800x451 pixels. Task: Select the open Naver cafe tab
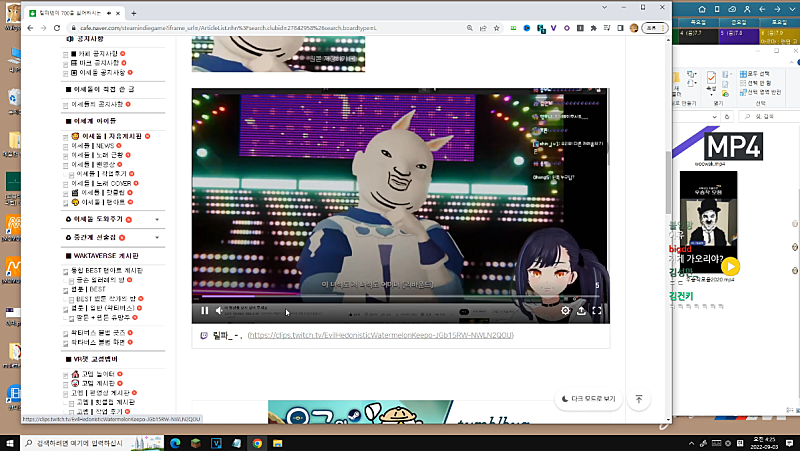pos(74,13)
